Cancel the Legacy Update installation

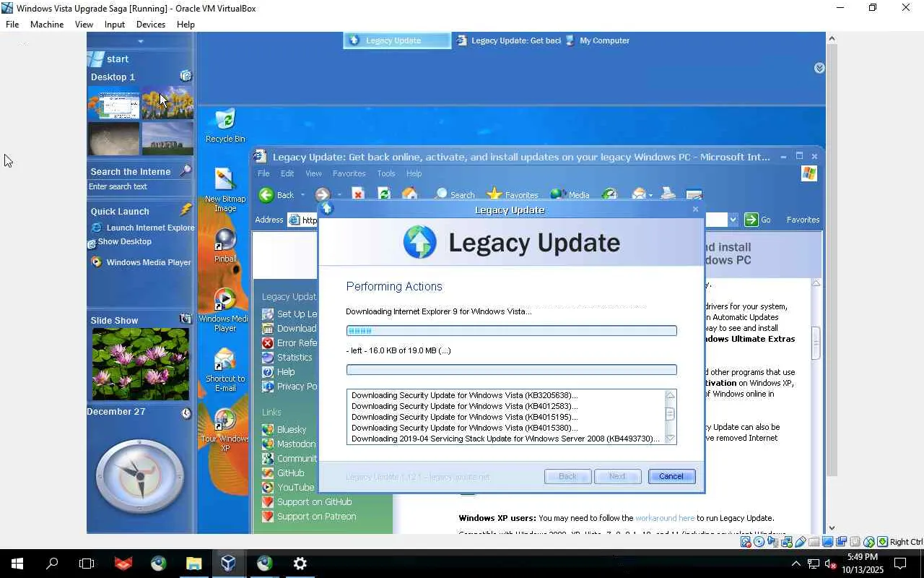[671, 476]
